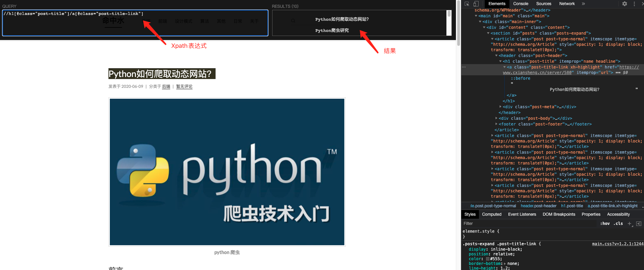The width and height of the screenshot is (644, 270).
Task: Click the #555 color swatch
Action: coord(488,259)
